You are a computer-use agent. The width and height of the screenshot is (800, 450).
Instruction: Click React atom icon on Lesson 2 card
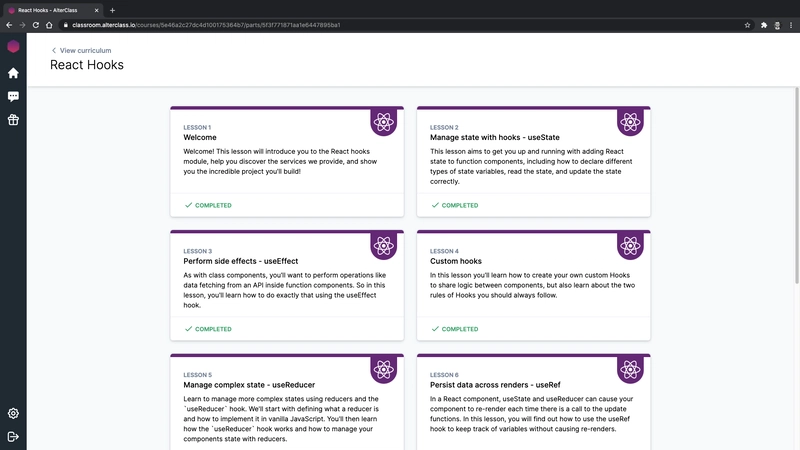[630, 122]
